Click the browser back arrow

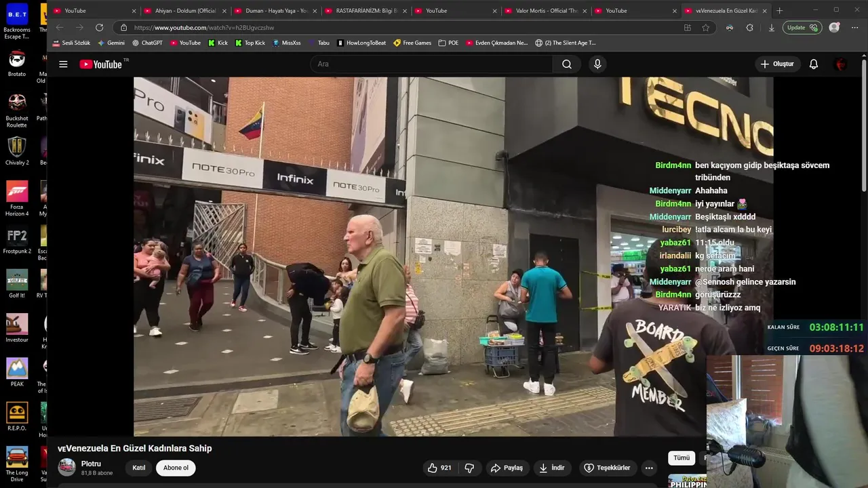click(60, 28)
